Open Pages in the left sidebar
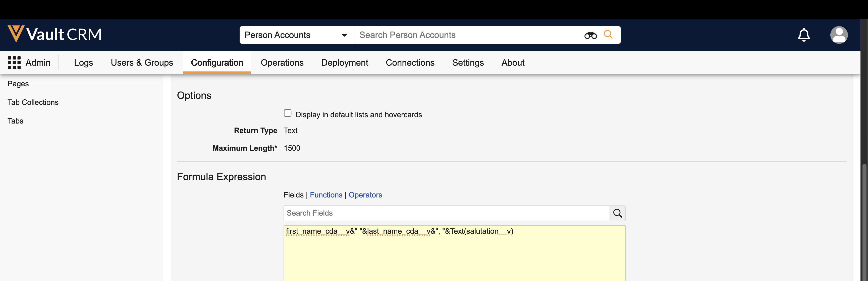The height and width of the screenshot is (281, 868). click(x=18, y=84)
